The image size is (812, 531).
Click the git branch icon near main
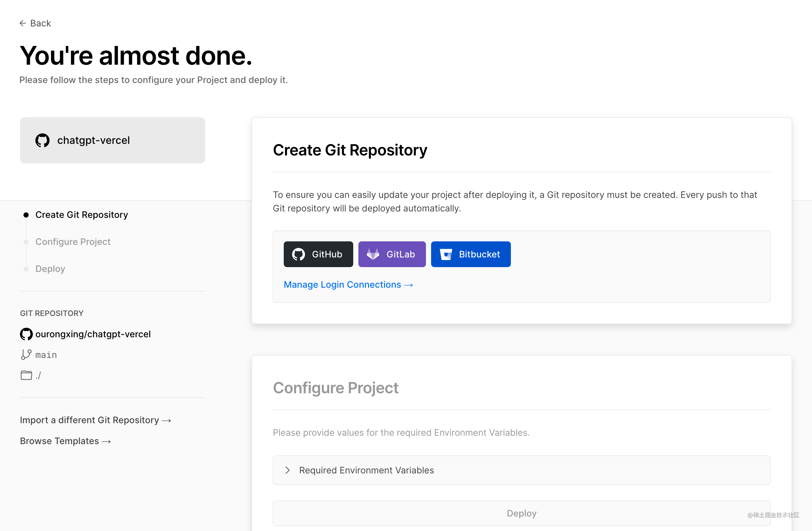pyautogui.click(x=26, y=355)
